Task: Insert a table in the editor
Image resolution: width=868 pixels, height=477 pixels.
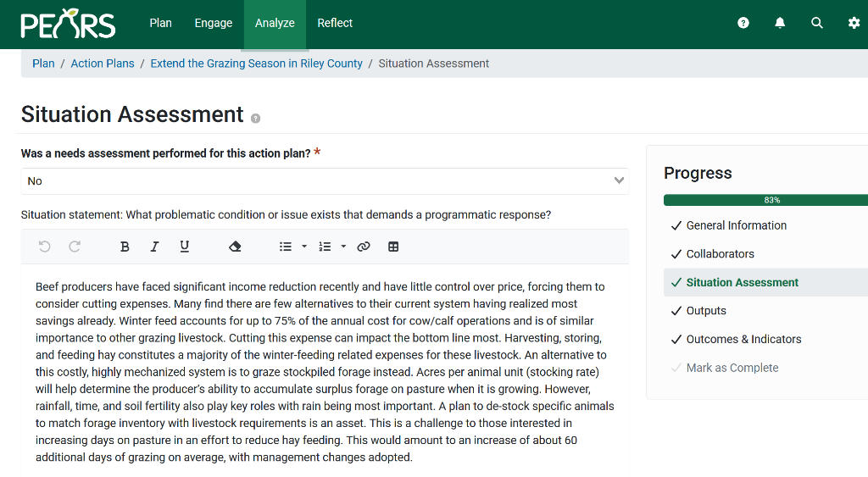Action: pyautogui.click(x=393, y=247)
